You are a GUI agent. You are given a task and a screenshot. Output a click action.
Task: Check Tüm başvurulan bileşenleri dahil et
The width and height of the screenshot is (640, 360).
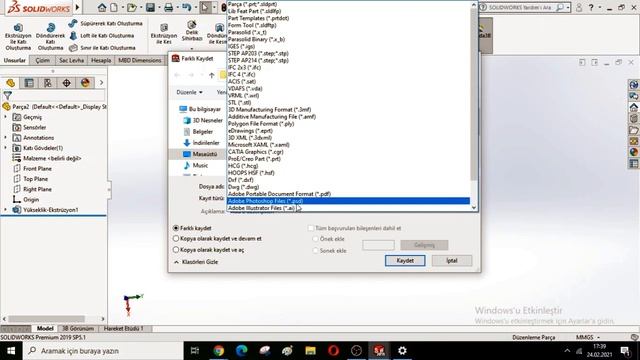tap(311, 228)
